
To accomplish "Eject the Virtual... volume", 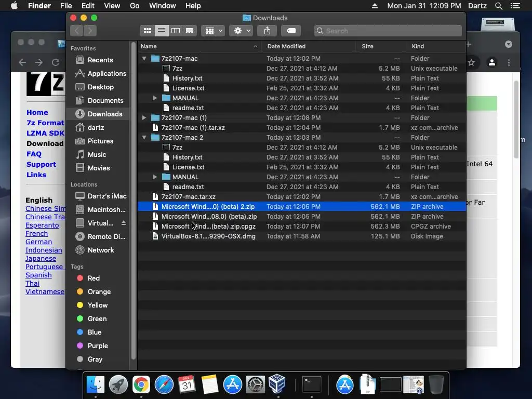I will coord(124,223).
